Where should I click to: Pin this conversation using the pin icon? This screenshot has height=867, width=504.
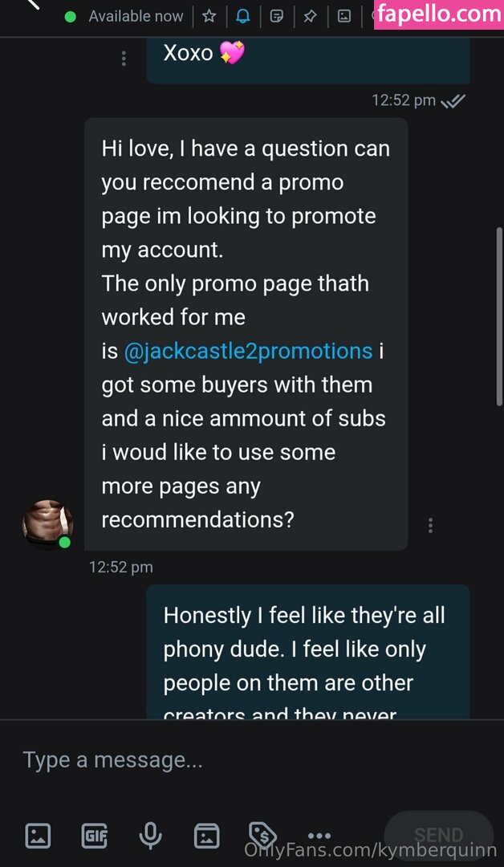pyautogui.click(x=310, y=17)
